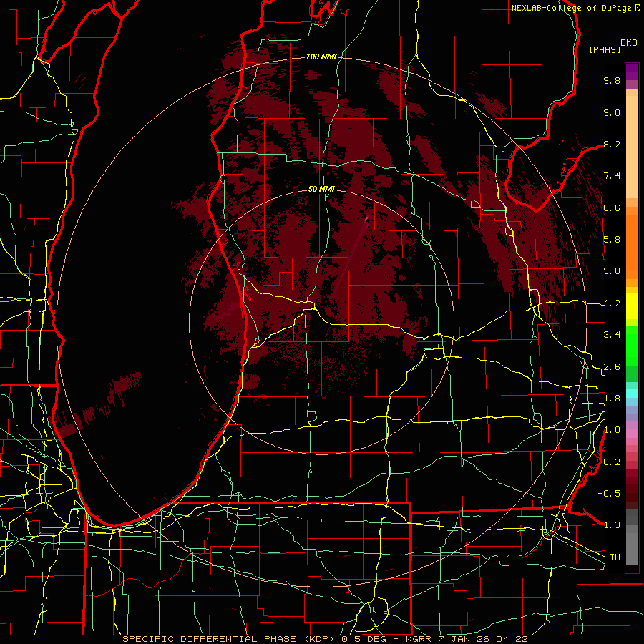Select the 1.8 value on the scale
The height and width of the screenshot is (644, 644).
[612, 399]
